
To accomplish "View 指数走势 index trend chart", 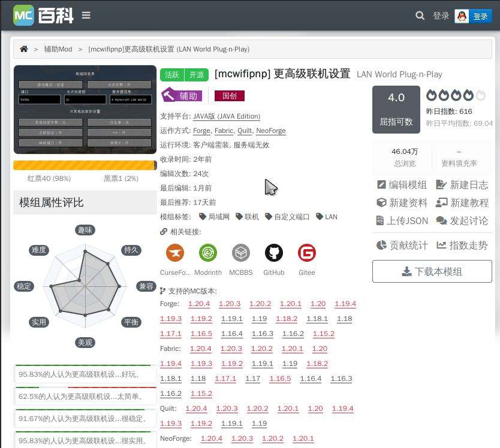I will (x=462, y=246).
